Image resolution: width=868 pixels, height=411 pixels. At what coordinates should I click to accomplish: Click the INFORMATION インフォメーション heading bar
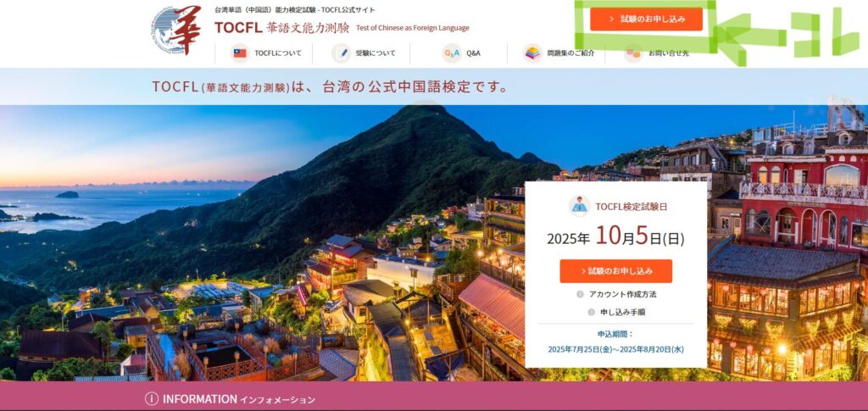click(434, 399)
